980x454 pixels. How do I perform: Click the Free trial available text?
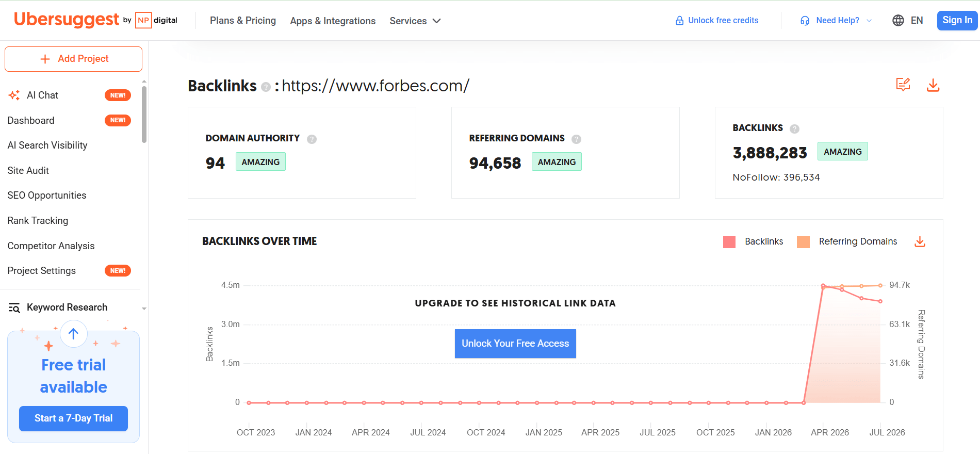click(x=74, y=376)
